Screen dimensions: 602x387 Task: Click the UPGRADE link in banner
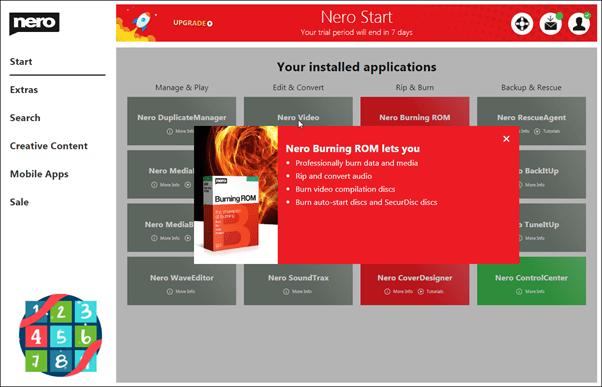point(192,23)
